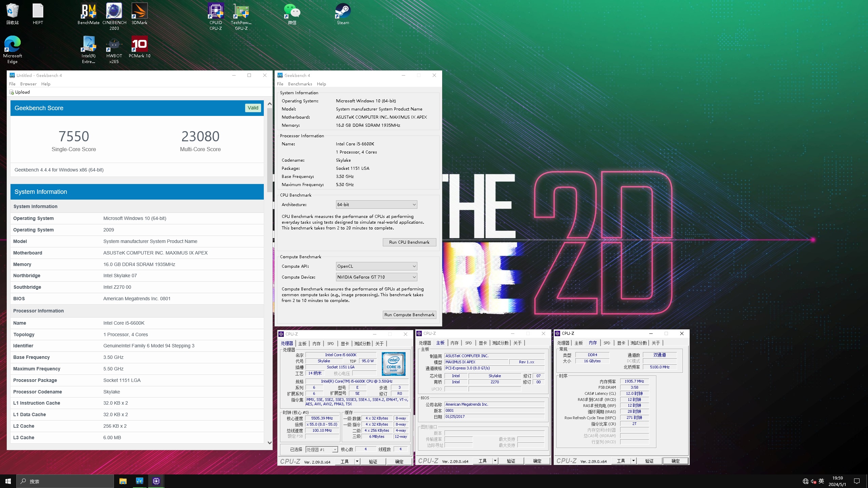
Task: Launch PCMark 10 desktop shortcut
Action: pyautogui.click(x=139, y=47)
